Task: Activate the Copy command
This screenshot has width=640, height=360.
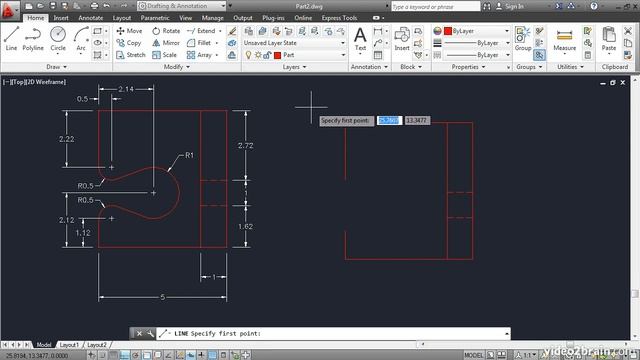Action: coord(129,43)
